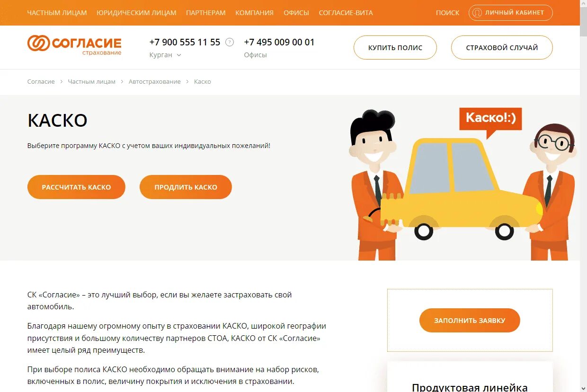Viewport: 587px width, 392px height.
Task: Click the Рассчитать КАСКО button
Action: [x=76, y=187]
